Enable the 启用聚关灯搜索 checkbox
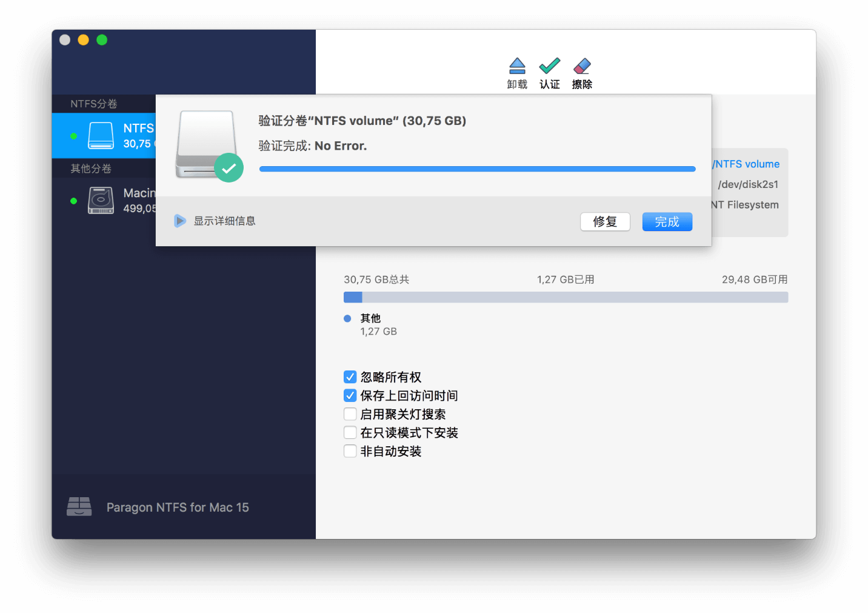868x613 pixels. tap(350, 414)
